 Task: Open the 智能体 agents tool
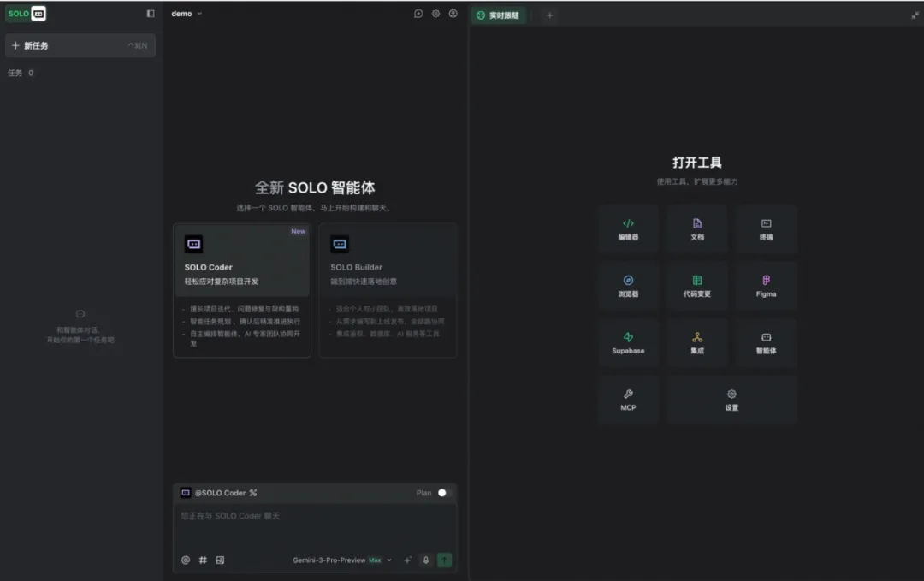(766, 343)
